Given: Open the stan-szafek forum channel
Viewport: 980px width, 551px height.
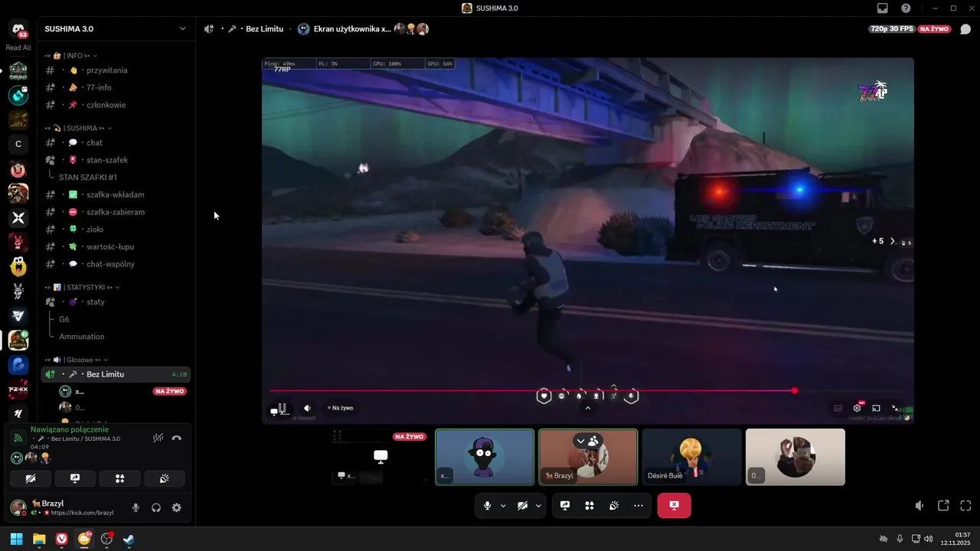Looking at the screenshot, I should click(116, 160).
